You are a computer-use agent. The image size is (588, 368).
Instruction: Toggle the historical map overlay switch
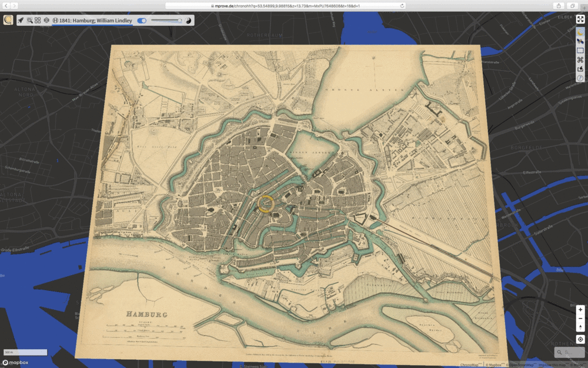[x=142, y=21]
